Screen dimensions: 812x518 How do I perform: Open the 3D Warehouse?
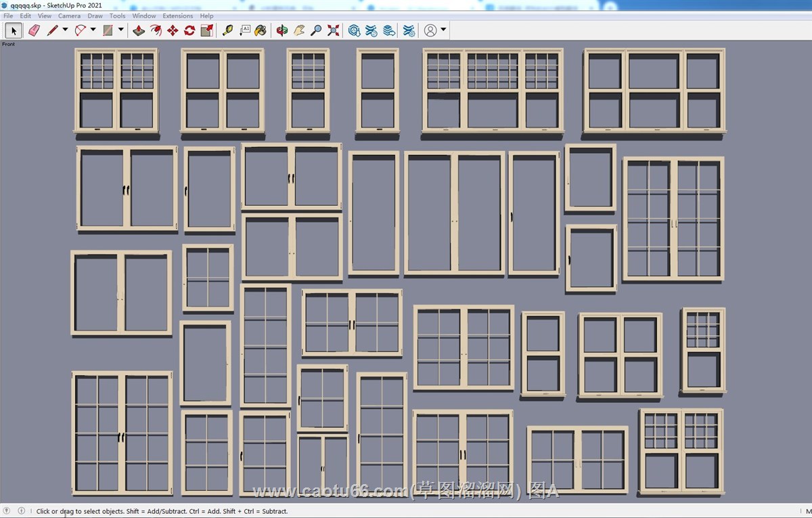[355, 30]
